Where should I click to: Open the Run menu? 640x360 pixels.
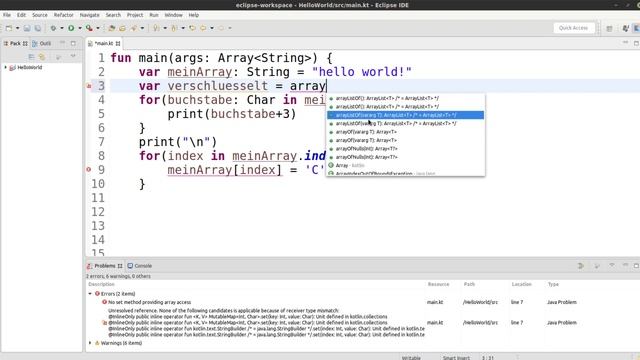coord(154,15)
